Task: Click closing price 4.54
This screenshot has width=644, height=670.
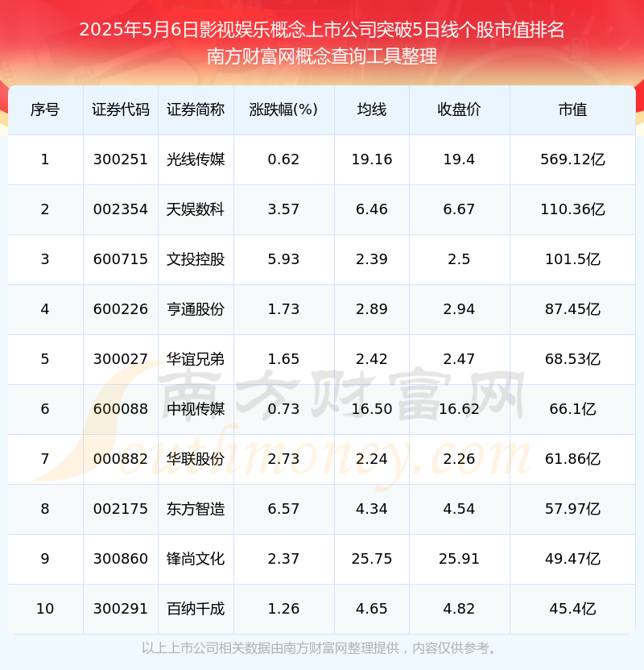Action: tap(459, 509)
